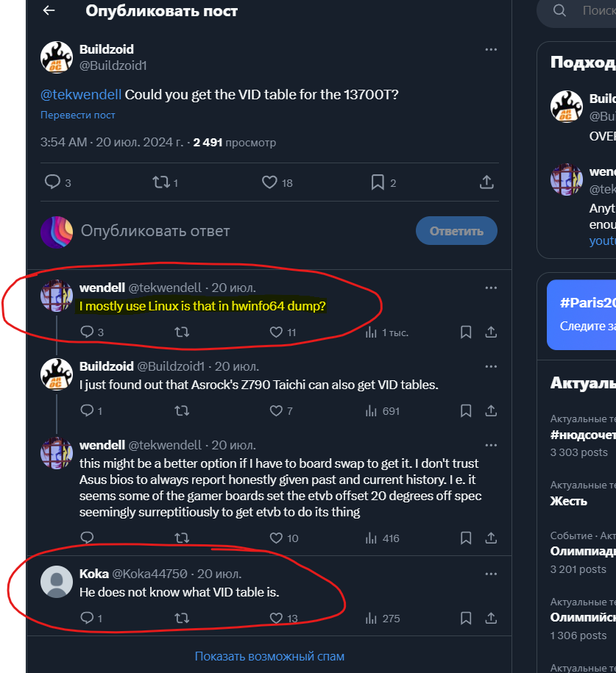Share Koka's VID table reply

(491, 619)
